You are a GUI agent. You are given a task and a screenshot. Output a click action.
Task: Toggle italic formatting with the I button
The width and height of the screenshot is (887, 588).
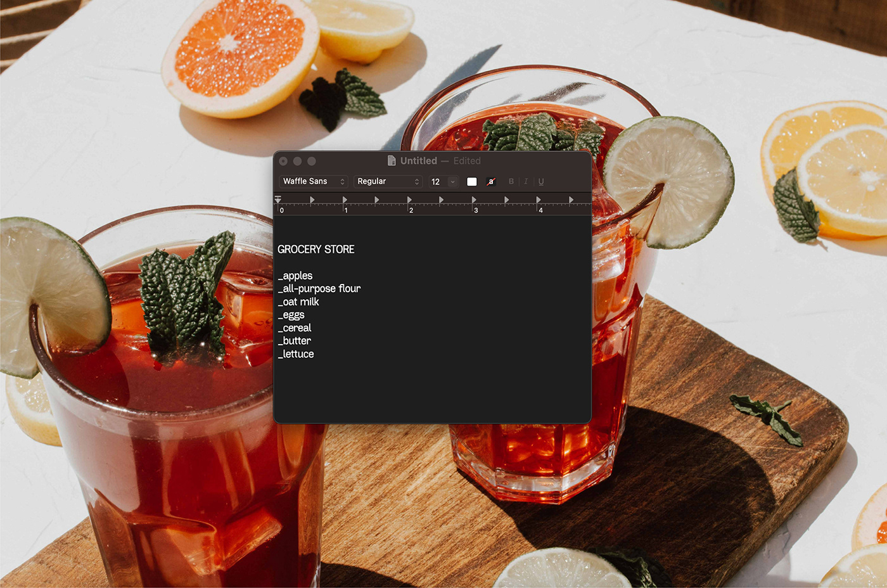tap(525, 182)
